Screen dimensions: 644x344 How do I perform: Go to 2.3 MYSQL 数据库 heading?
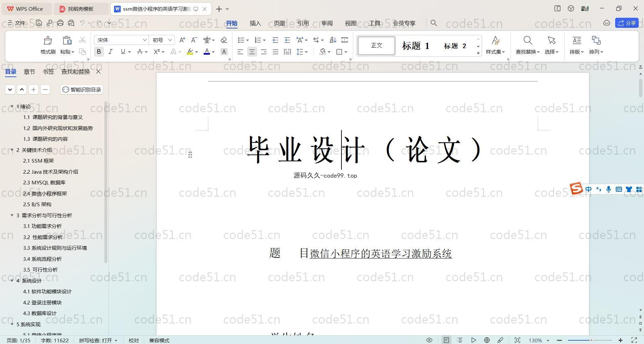tap(44, 182)
